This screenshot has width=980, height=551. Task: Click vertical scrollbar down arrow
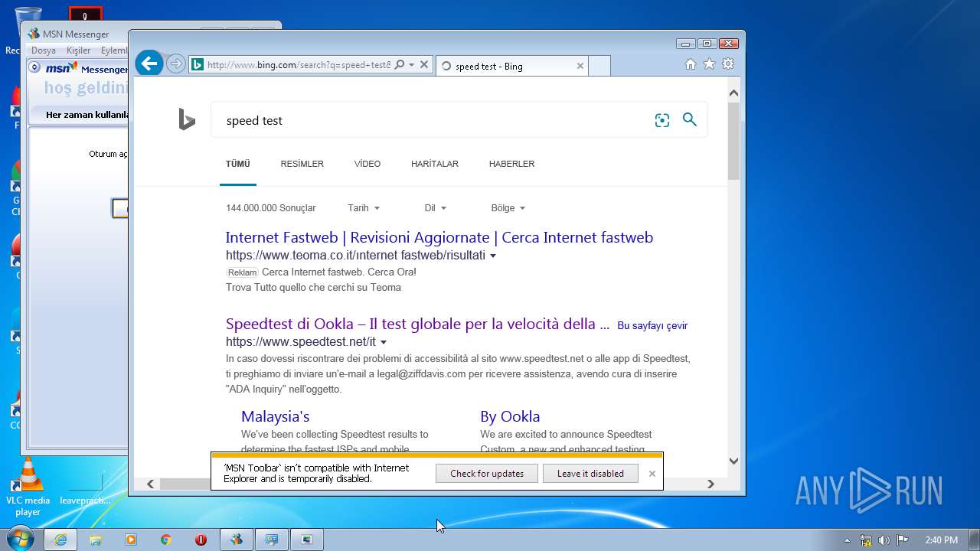pyautogui.click(x=733, y=461)
